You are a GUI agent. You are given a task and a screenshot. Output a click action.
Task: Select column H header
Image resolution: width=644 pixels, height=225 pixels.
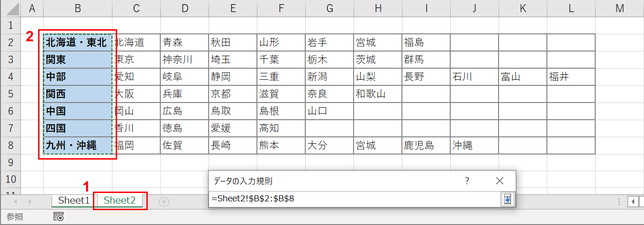378,8
